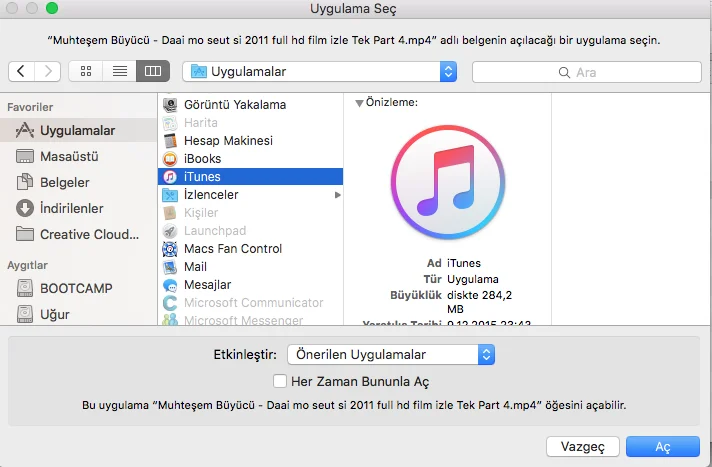Select the İzlenceler folder row
Image resolution: width=712 pixels, height=467 pixels.
(x=250, y=194)
